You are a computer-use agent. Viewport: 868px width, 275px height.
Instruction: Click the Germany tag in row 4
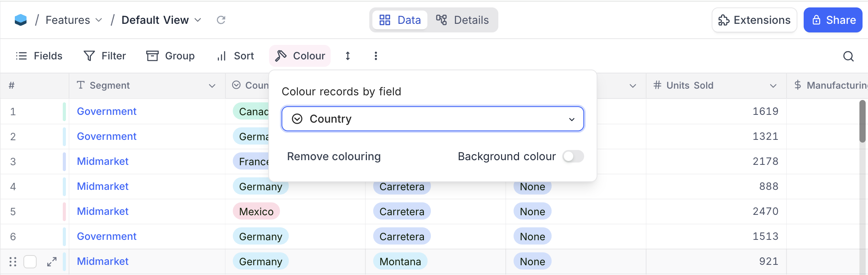260,187
